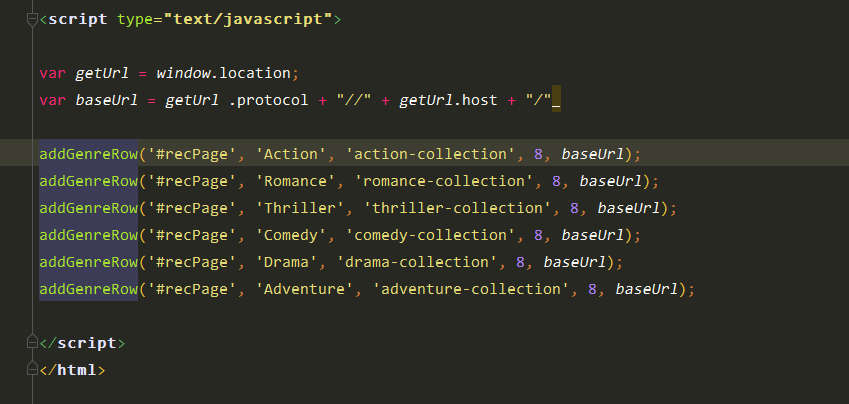Click the closing script tag text
Image resolution: width=849 pixels, height=404 pixels.
pyautogui.click(x=82, y=343)
